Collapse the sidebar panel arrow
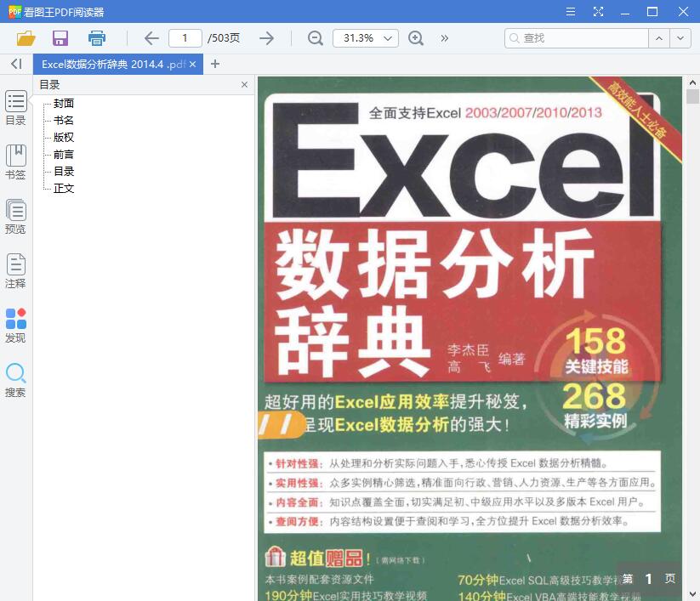 [16, 65]
